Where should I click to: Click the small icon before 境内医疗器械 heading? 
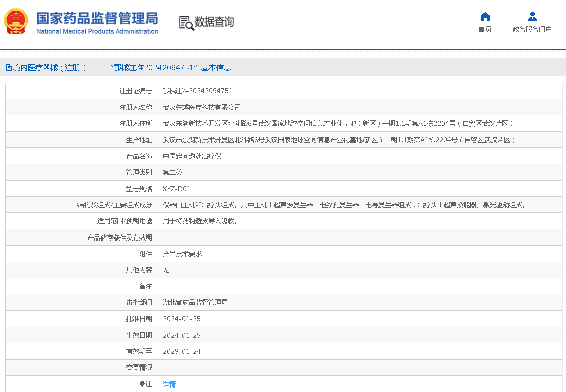[9, 68]
